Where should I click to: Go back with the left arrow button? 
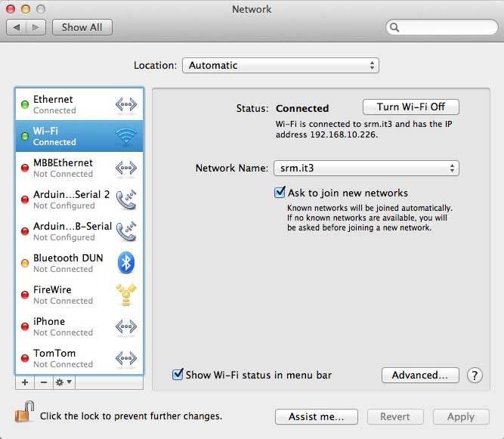point(17,27)
